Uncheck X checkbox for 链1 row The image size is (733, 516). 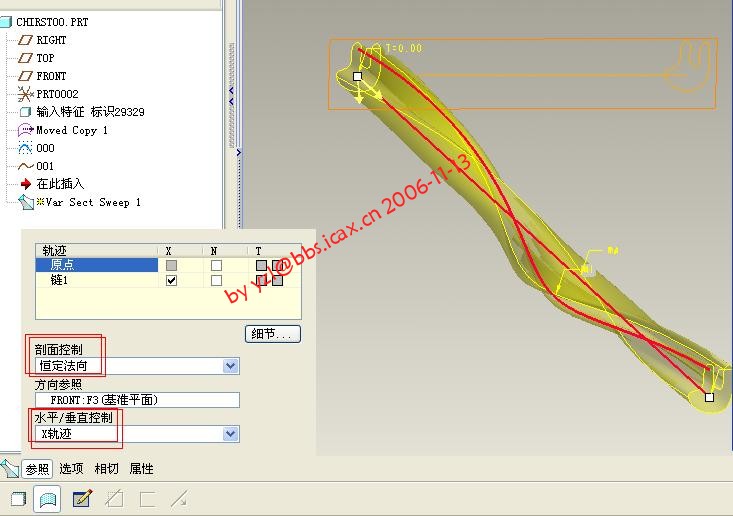172,280
